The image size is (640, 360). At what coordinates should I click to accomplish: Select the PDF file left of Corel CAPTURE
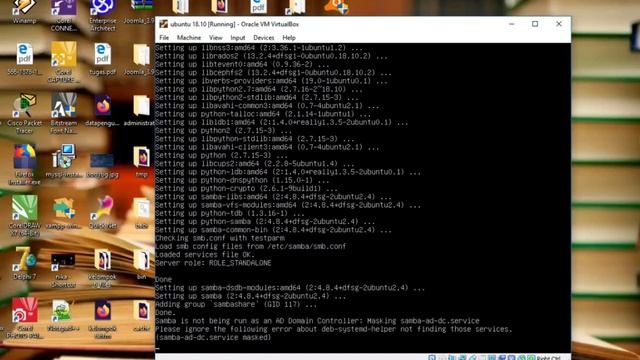(24, 59)
